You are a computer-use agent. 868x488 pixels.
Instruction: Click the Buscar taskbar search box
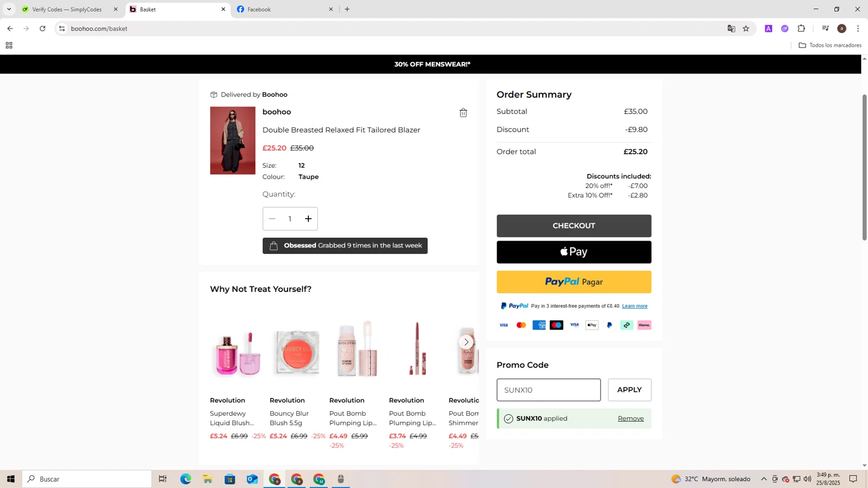click(87, 479)
